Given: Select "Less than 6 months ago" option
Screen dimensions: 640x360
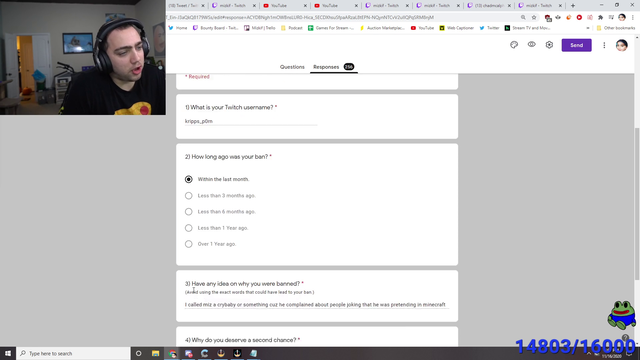Looking at the screenshot, I should click(x=189, y=211).
